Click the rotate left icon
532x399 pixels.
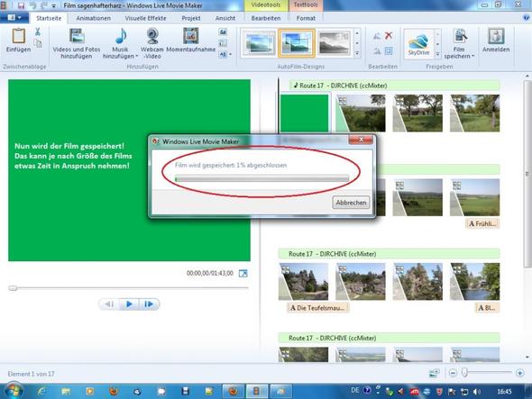377,36
